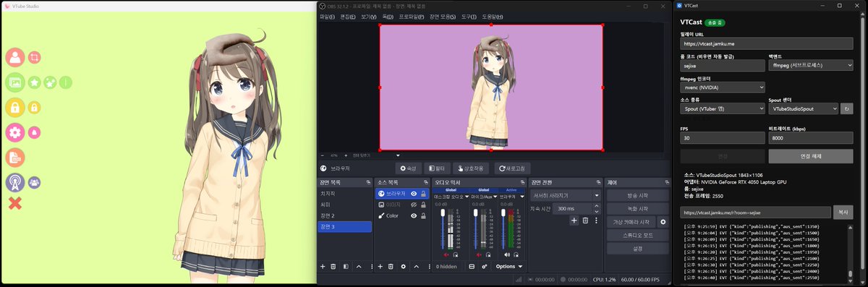Open the 프로파일(P) menu in OBS
868x287 pixels.
pyautogui.click(x=412, y=17)
